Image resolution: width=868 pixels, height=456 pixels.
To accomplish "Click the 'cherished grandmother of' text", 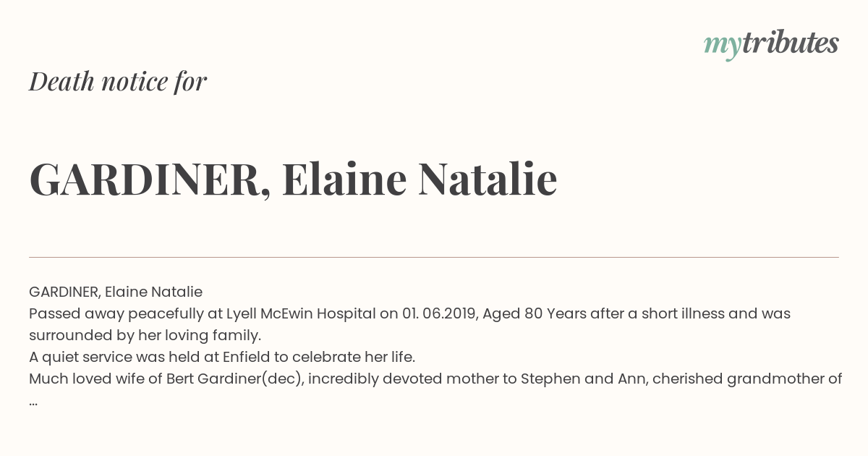I will (x=747, y=379).
